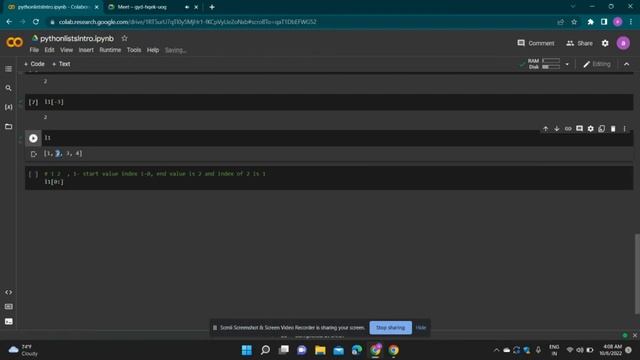Move cell down
The image size is (640, 360).
pos(556,129)
